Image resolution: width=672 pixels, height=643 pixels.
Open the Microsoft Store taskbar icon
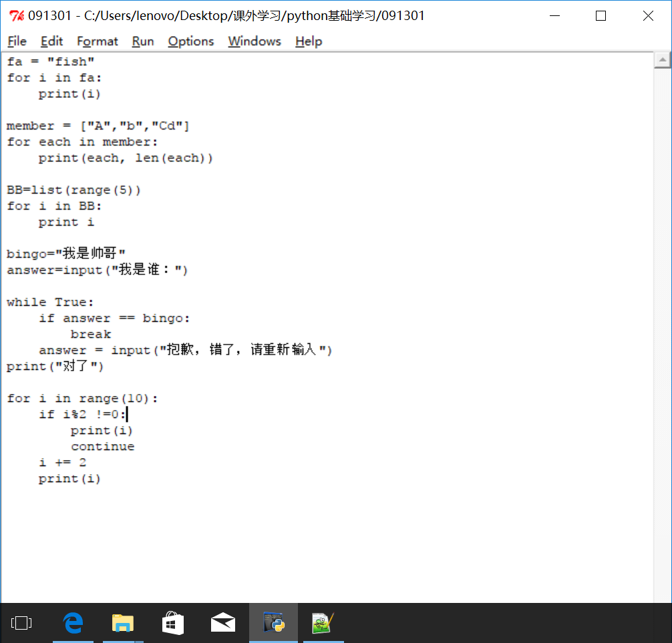point(173,623)
